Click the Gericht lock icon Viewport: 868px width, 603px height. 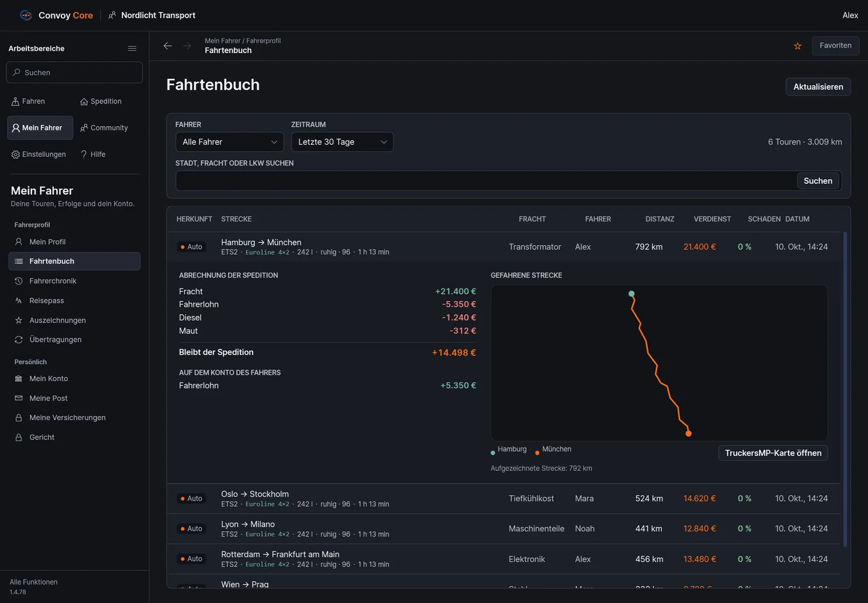point(19,437)
